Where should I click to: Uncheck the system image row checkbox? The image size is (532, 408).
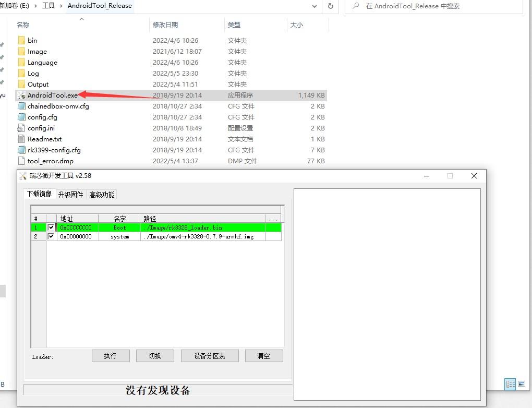click(x=51, y=236)
